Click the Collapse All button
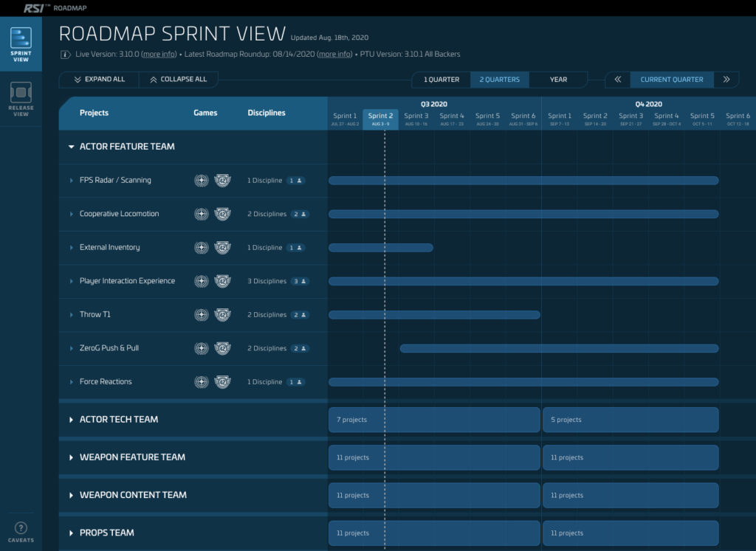The width and height of the screenshot is (756, 551). click(179, 80)
